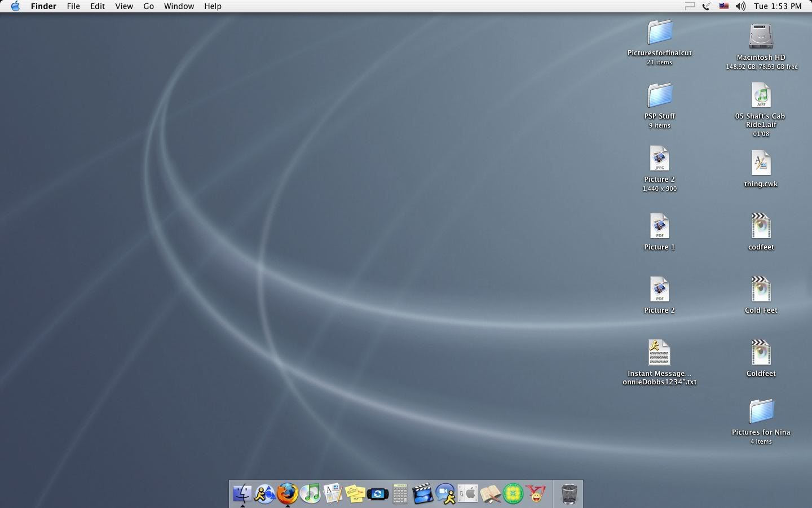Click the displays menu bar icon

point(690,6)
